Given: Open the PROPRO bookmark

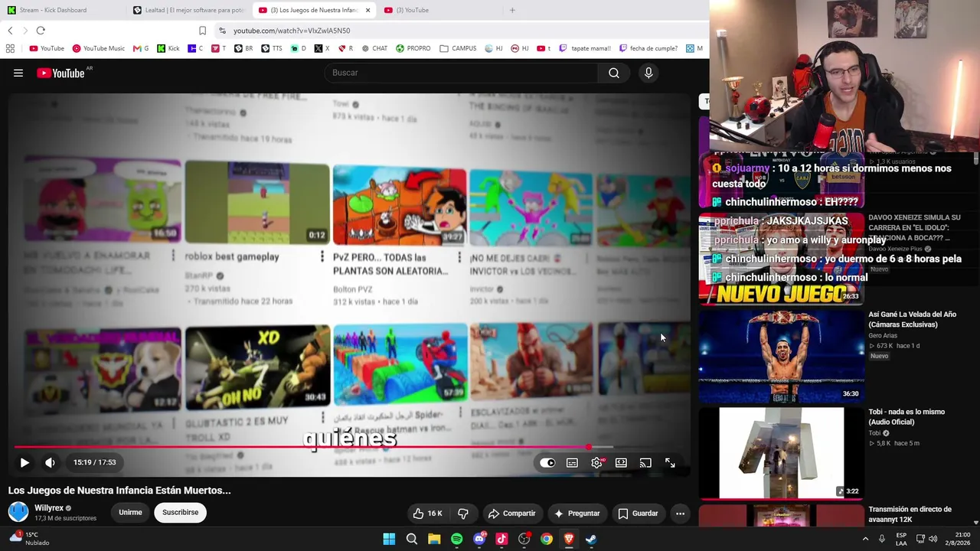Looking at the screenshot, I should pos(413,48).
